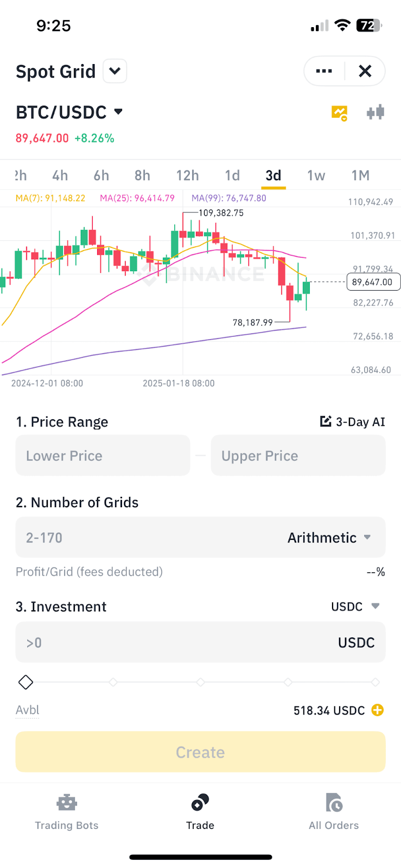The image size is (401, 868).
Task: Tap the Upper Price input field
Action: pos(298,456)
